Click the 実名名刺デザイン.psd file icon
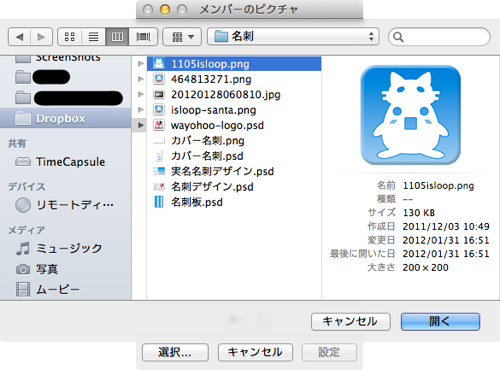 tap(159, 171)
